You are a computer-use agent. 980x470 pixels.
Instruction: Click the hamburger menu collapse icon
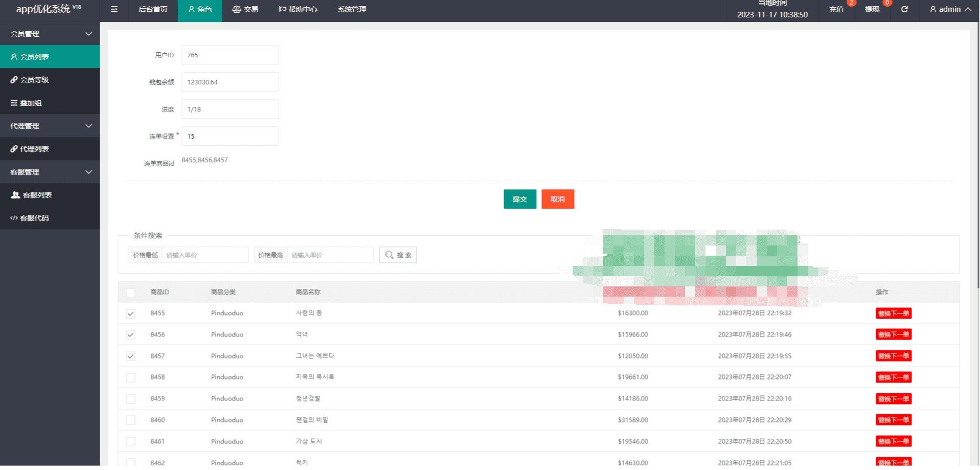point(114,9)
